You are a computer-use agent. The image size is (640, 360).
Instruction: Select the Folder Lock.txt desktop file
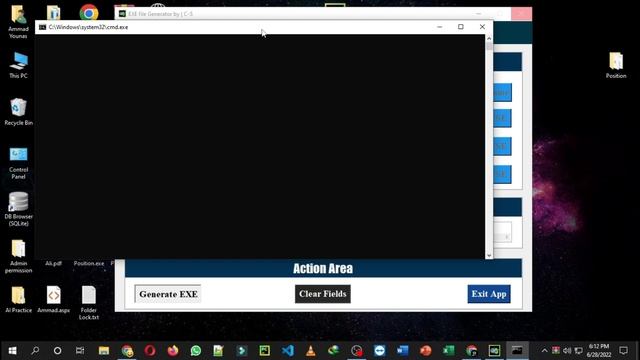pyautogui.click(x=89, y=303)
